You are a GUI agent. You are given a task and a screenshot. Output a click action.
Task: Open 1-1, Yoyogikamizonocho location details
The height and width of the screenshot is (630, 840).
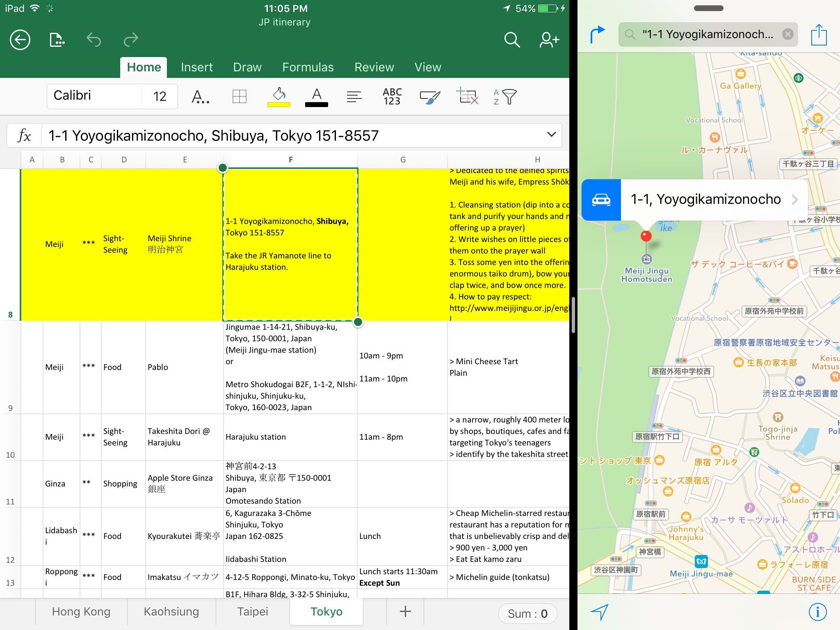pyautogui.click(x=714, y=200)
